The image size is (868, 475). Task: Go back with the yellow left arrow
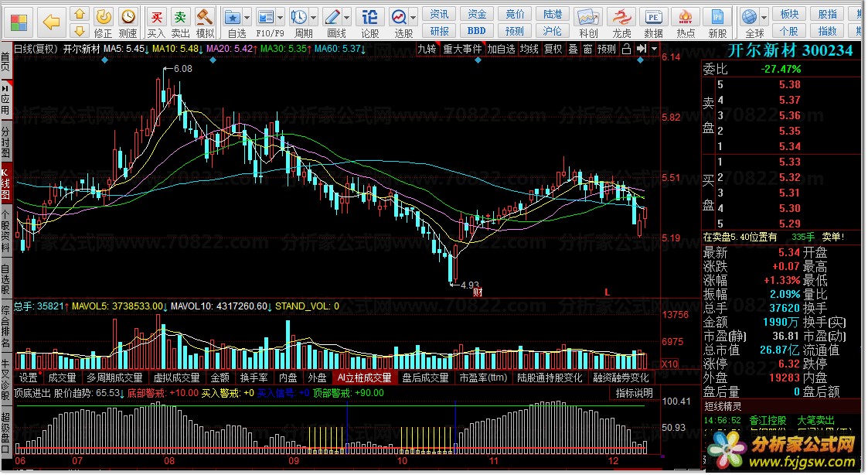coord(52,22)
